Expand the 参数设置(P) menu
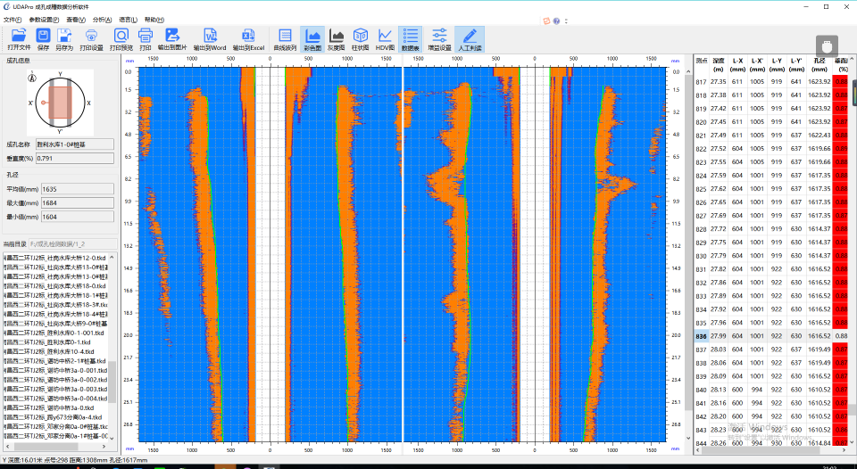857x469 pixels. click(43, 19)
